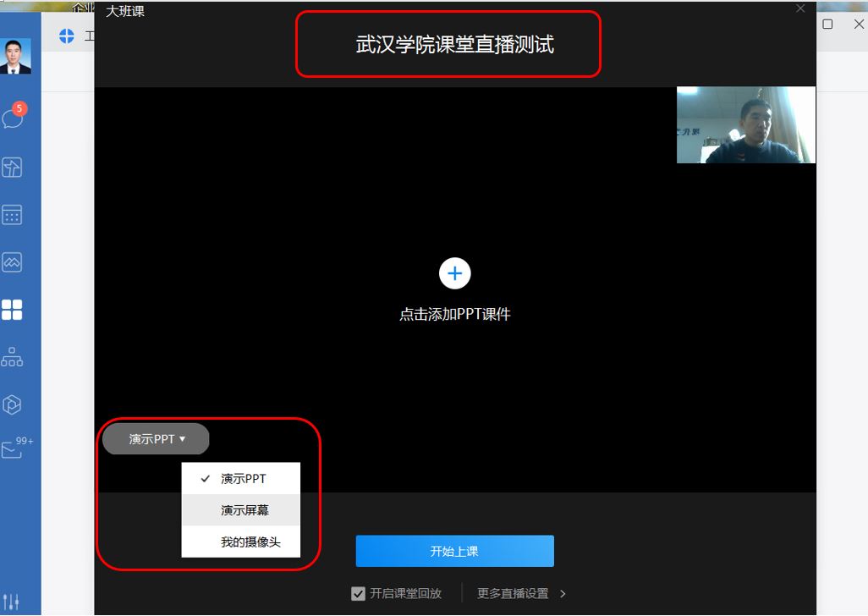Click the webcam preview thumbnail
Viewport: 868px width, 616px height.
745,125
